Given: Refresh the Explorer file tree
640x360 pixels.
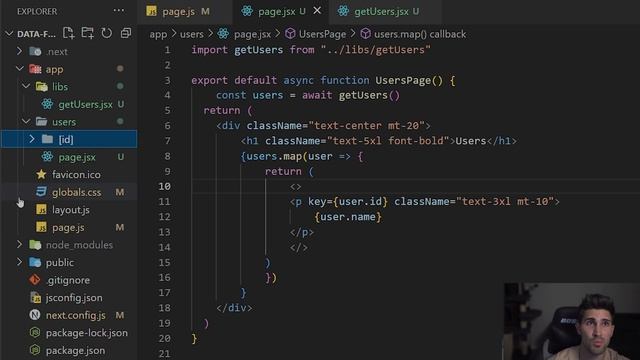Looking at the screenshot, I should (107, 33).
